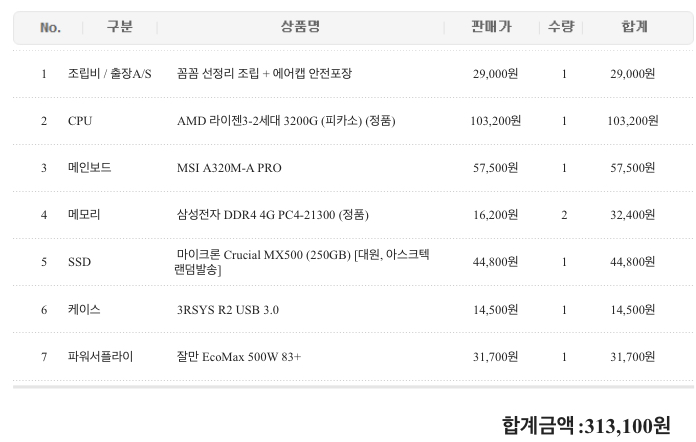Select the 3RSYS R2 USB 3.0 item

click(228, 310)
